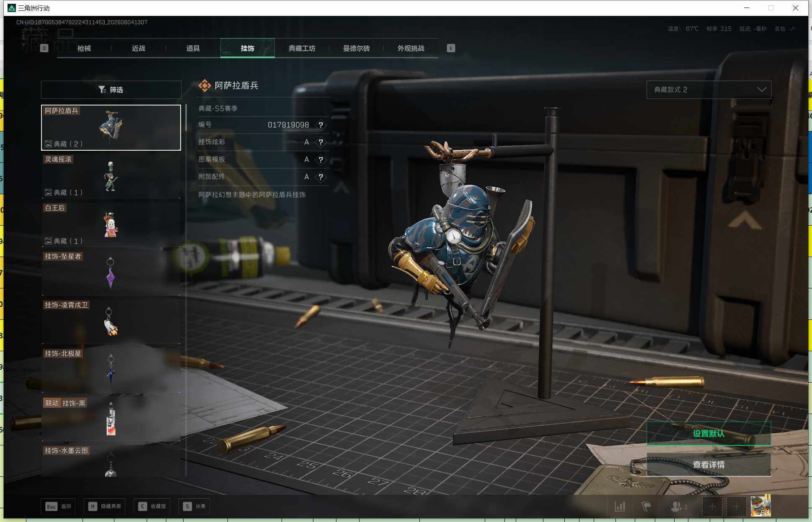Select the 挂饰-水墨云图 charm card
This screenshot has height=522, width=812.
coord(111,461)
